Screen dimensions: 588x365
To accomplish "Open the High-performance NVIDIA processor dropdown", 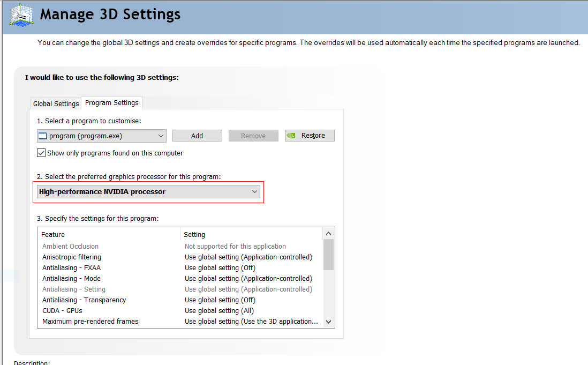I will pyautogui.click(x=148, y=192).
